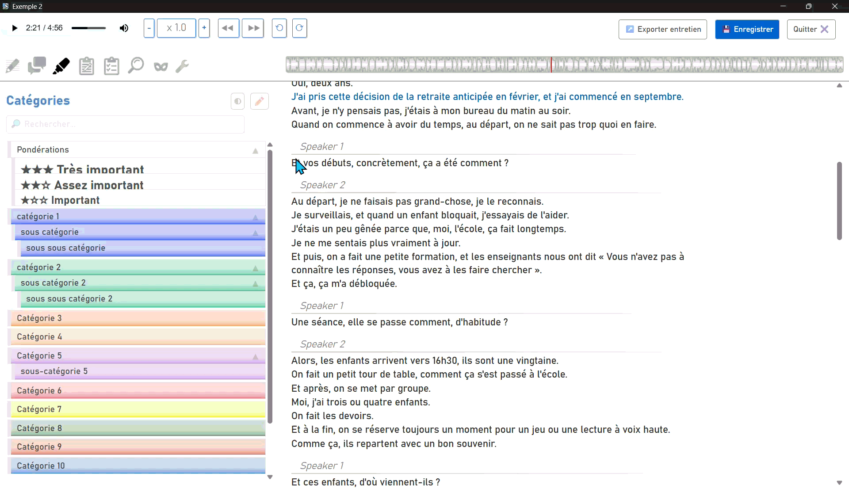
Task: Click the Quitter button
Action: pos(811,29)
